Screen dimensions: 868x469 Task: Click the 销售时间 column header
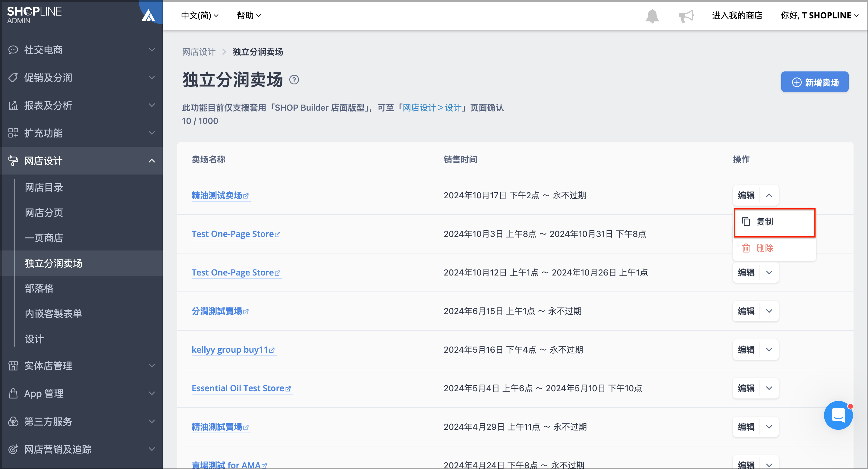[460, 159]
